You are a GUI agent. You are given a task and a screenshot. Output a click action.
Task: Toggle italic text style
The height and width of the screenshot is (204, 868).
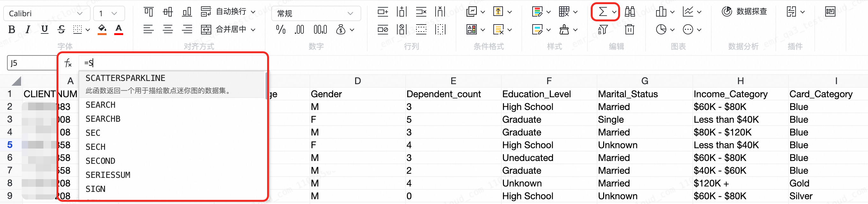28,30
